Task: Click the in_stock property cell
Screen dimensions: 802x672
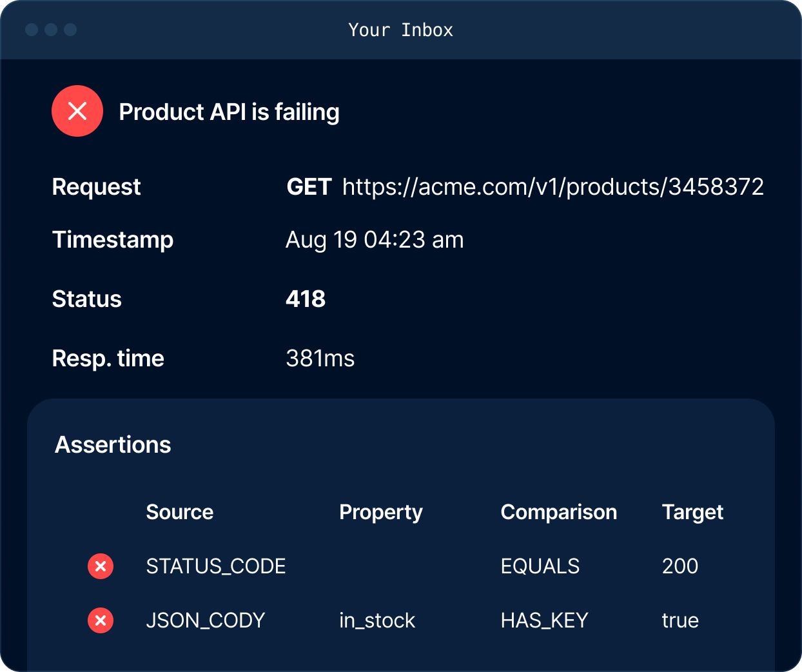Action: pos(377,620)
